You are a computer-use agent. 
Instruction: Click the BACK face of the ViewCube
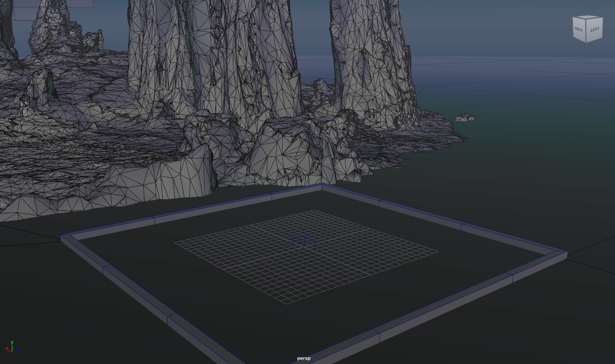click(x=579, y=30)
